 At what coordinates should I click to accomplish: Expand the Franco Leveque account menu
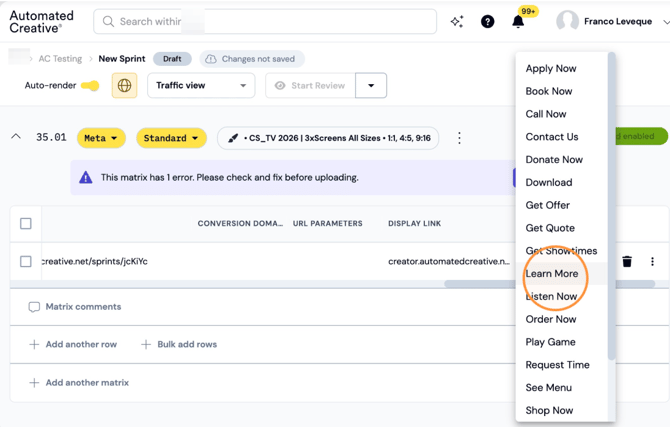pos(665,21)
